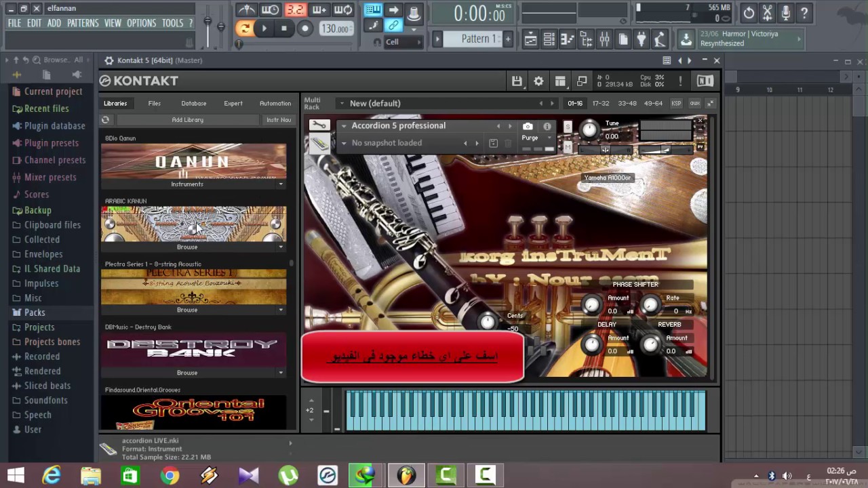Toggle the Instr Nav pane button
The width and height of the screenshot is (868, 488).
pyautogui.click(x=279, y=120)
